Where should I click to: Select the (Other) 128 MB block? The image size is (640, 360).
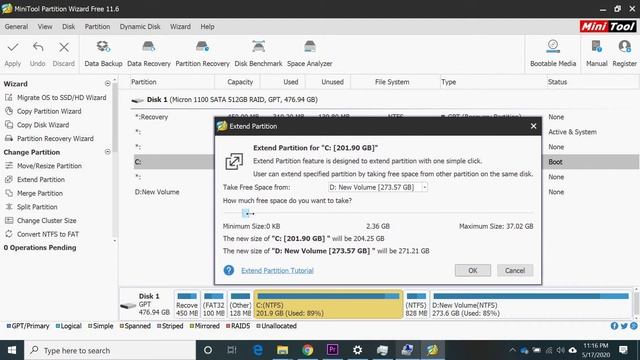click(240, 304)
